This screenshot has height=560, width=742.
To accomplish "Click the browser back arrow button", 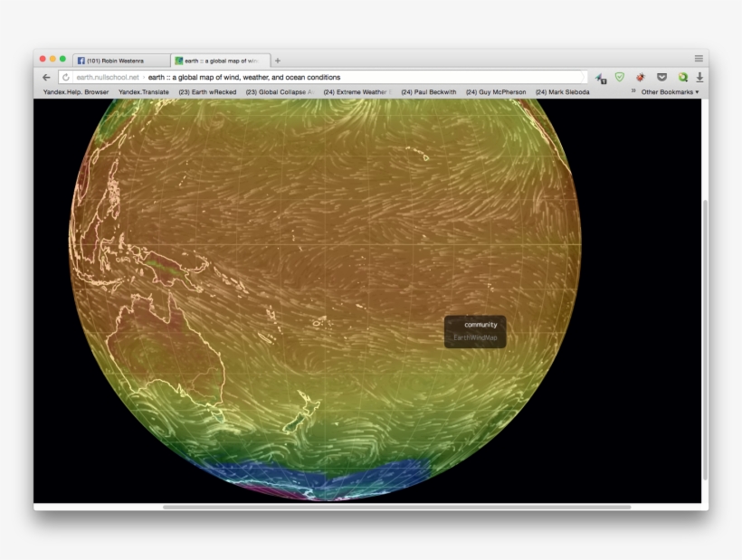I will [x=46, y=78].
